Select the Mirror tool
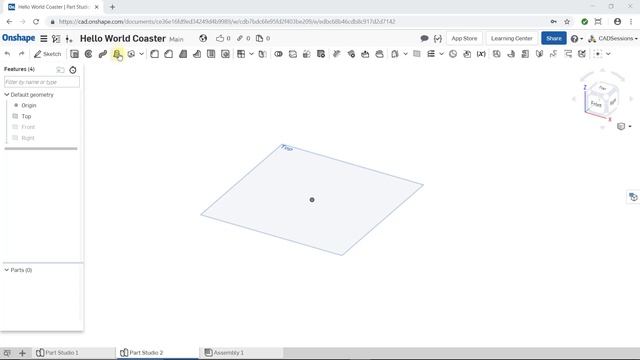 (x=262, y=54)
